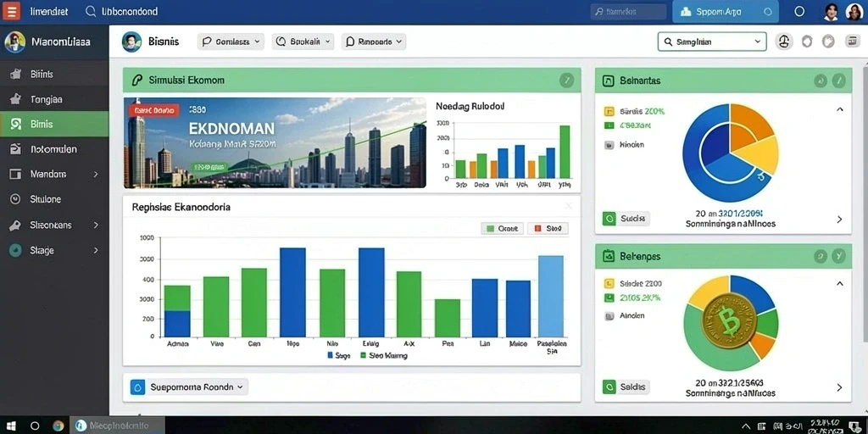The image size is (868, 434).
Task: Click the Spporn Arp button
Action: (726, 12)
